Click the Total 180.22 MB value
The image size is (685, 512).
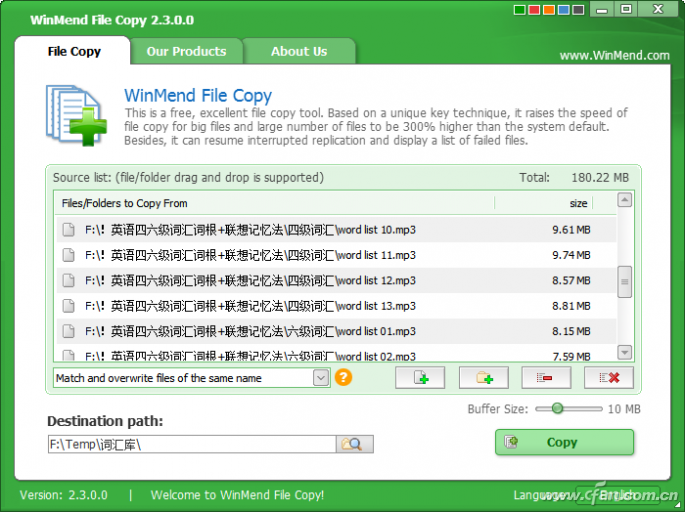point(600,178)
